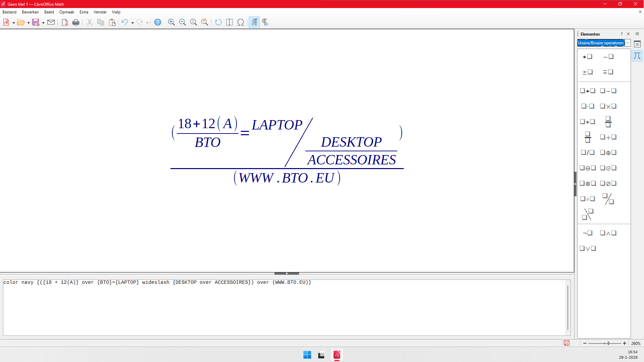Insert the plus-minus unary operator element
The width and height of the screenshot is (644, 362).
(x=587, y=72)
